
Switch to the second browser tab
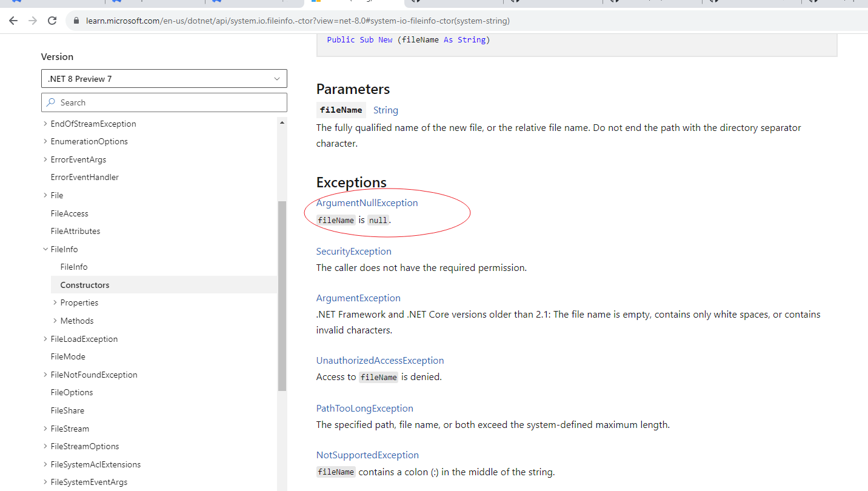(x=116, y=3)
